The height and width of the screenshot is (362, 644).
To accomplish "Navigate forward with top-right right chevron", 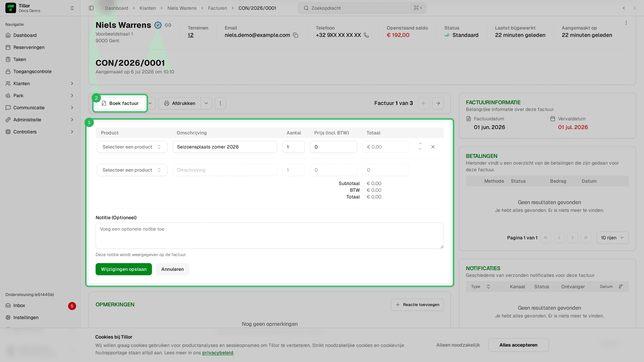I will click(634, 8).
